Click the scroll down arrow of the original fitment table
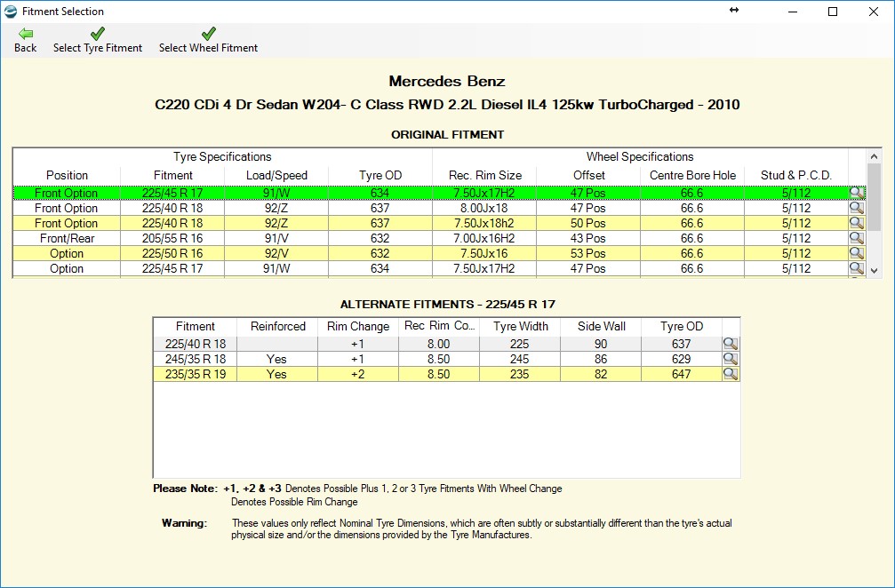The image size is (895, 588). (874, 271)
